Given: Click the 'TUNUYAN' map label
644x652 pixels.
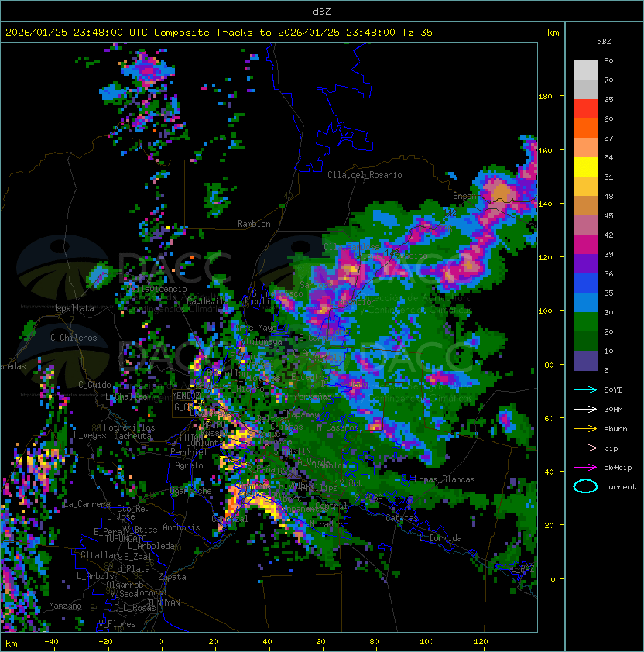Looking at the screenshot, I should tap(164, 603).
